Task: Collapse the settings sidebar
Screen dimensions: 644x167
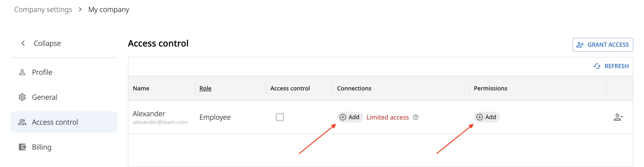Action: tap(41, 43)
